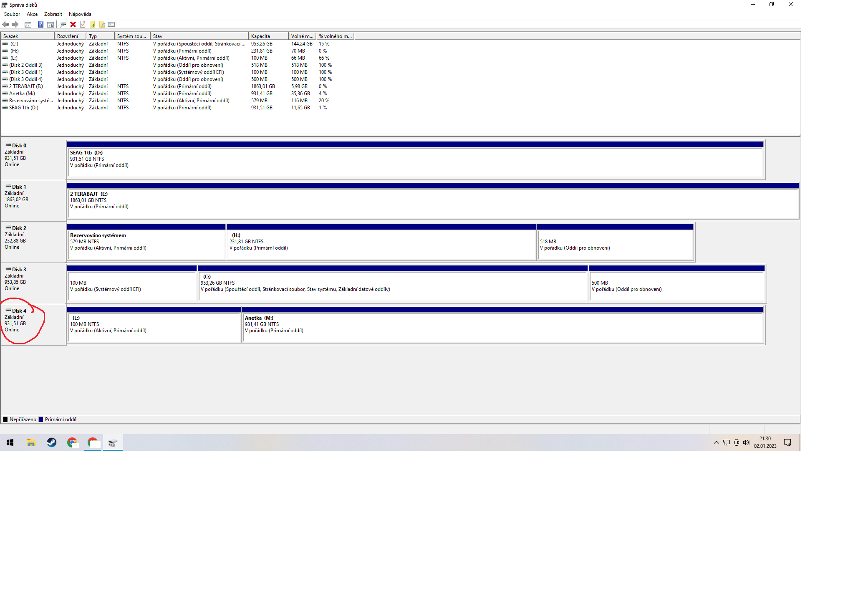The width and height of the screenshot is (868, 591).
Task: Click the blue Help question mark toolbar icon
Action: pyautogui.click(x=40, y=24)
